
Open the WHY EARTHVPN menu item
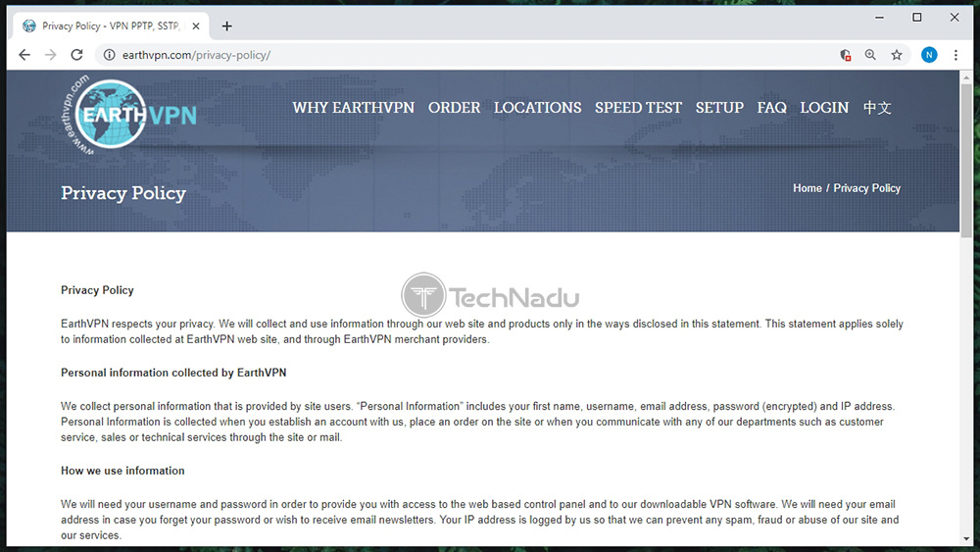(x=353, y=108)
